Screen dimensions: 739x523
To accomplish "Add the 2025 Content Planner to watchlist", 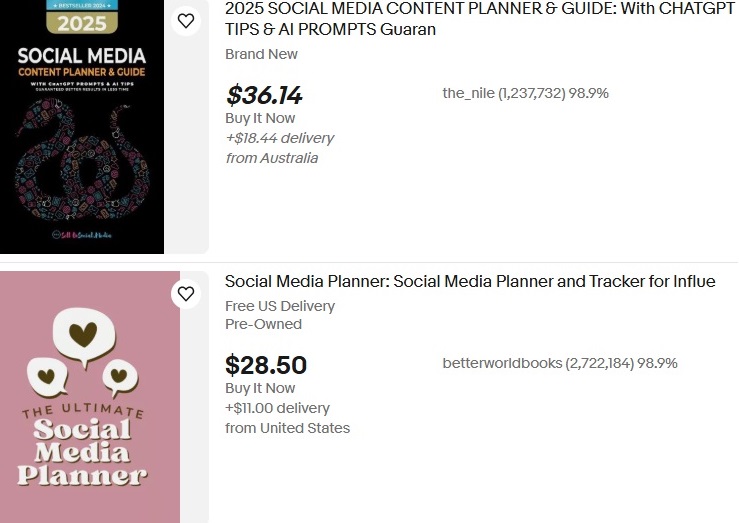I will [x=186, y=20].
